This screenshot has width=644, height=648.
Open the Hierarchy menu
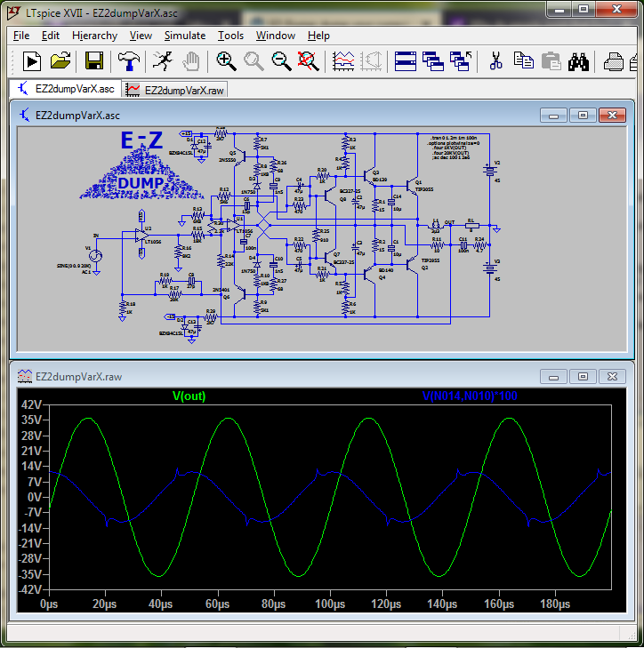94,36
